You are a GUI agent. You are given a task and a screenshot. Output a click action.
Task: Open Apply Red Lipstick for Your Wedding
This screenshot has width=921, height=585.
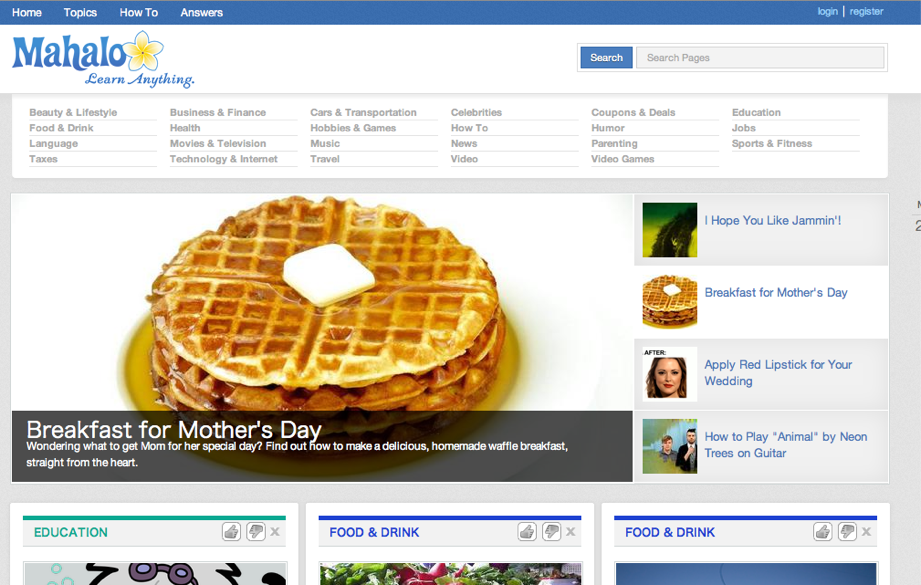[778, 373]
